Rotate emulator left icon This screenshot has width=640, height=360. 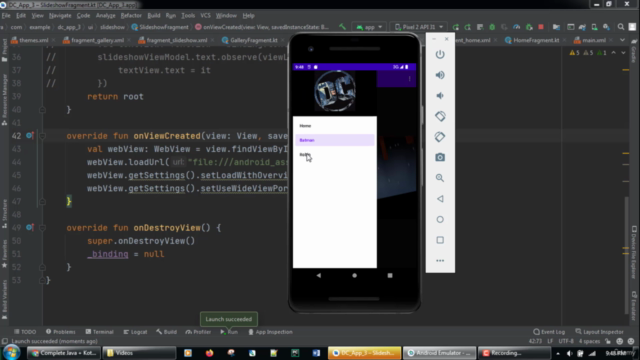[440, 116]
